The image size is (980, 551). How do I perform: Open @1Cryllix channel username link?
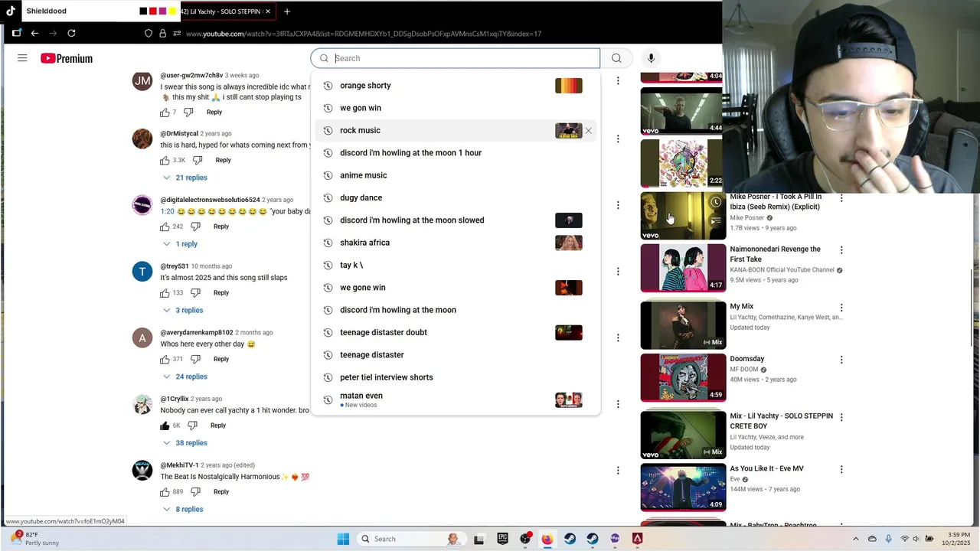point(174,399)
